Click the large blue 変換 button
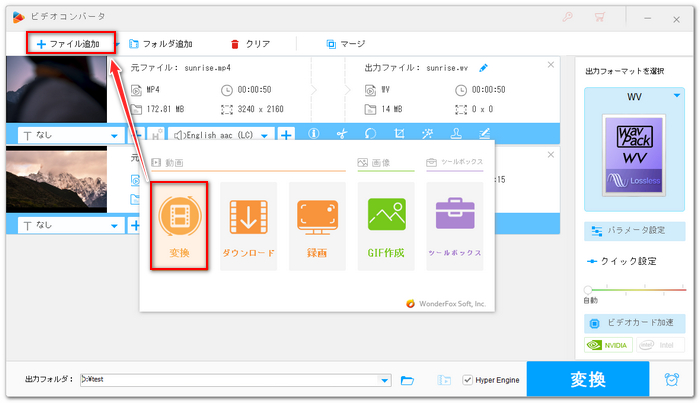700x403 pixels. coord(588,379)
